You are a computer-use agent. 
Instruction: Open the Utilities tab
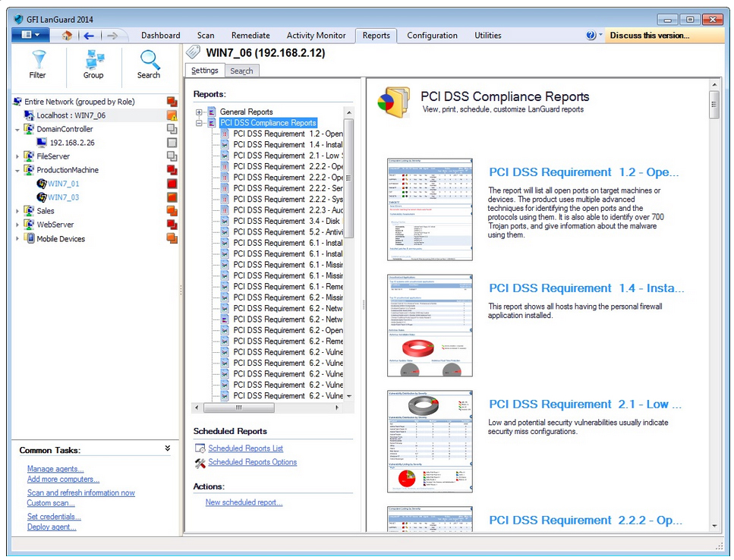pos(488,36)
